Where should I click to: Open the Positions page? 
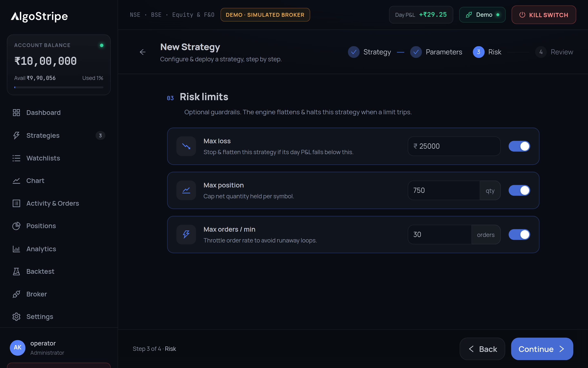tap(59, 226)
